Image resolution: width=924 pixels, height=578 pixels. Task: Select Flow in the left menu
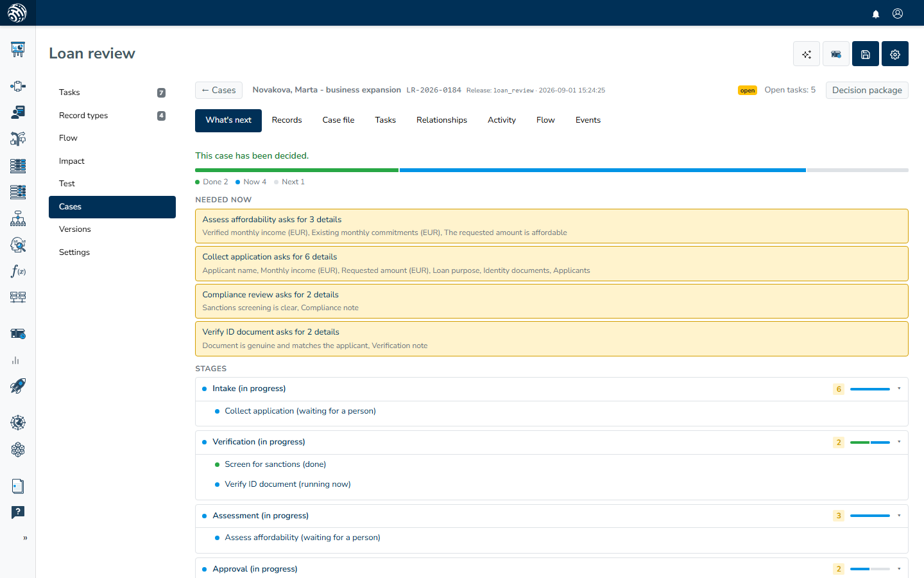click(x=112, y=138)
